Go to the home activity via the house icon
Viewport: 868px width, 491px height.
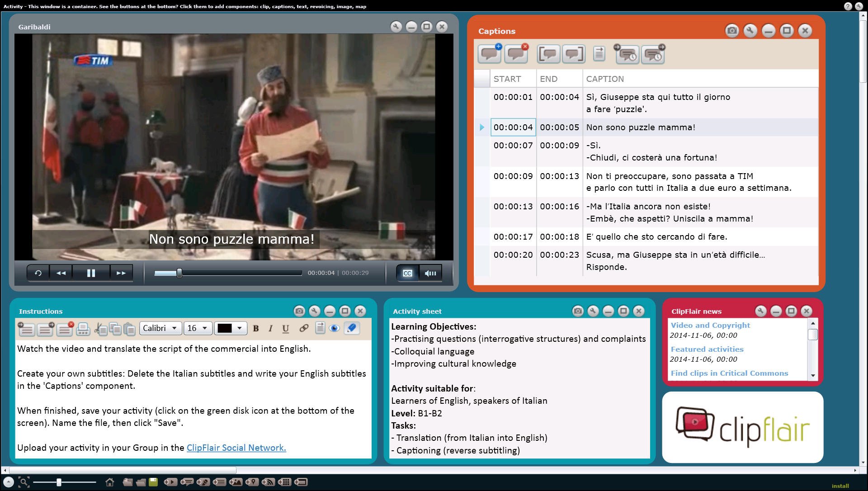[x=109, y=482]
